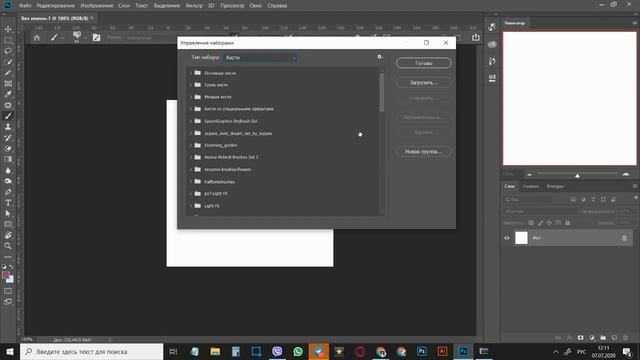640x360 pixels.
Task: Select the Brush tool in the toolbar
Action: tap(8, 116)
